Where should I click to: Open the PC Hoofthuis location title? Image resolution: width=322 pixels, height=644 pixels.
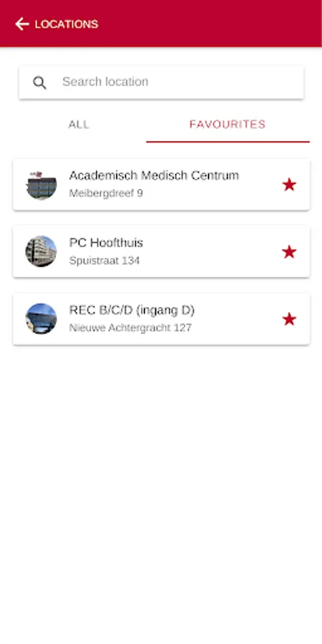click(x=106, y=243)
